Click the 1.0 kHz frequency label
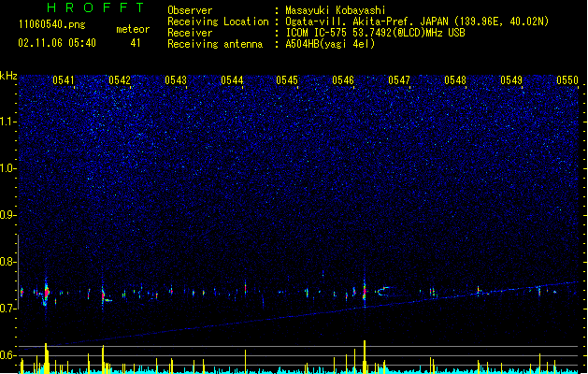This screenshot has height=374, width=588. (x=8, y=168)
